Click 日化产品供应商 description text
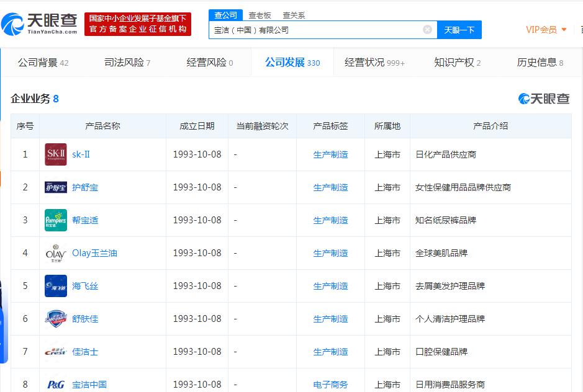This screenshot has height=392, width=583. click(446, 154)
